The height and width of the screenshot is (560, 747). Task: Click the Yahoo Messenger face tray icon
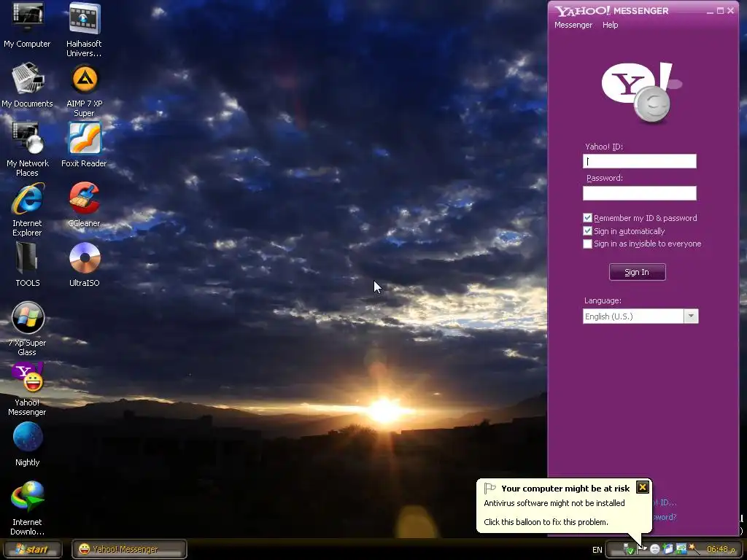[x=655, y=549]
